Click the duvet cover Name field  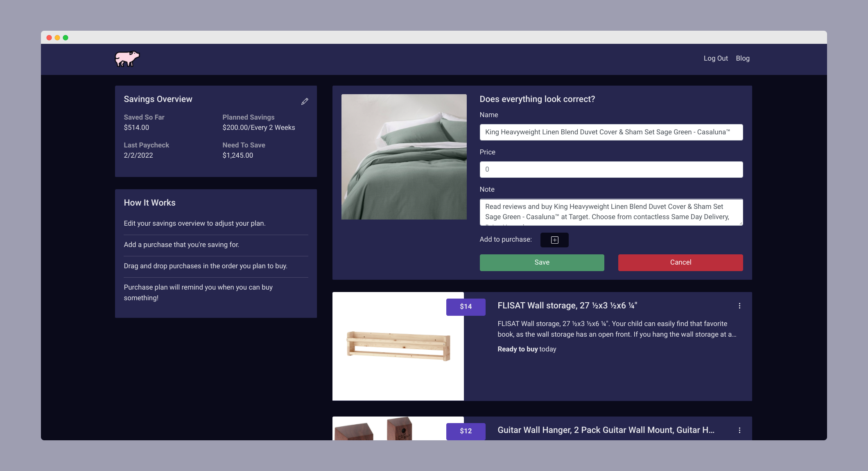pos(611,132)
